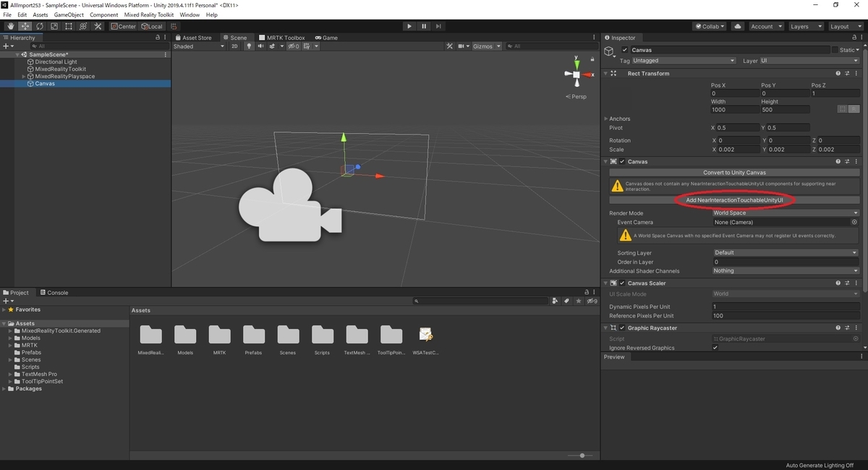Open cloud services via cloud icon
Screen dimensions: 868x470
pyautogui.click(x=737, y=26)
